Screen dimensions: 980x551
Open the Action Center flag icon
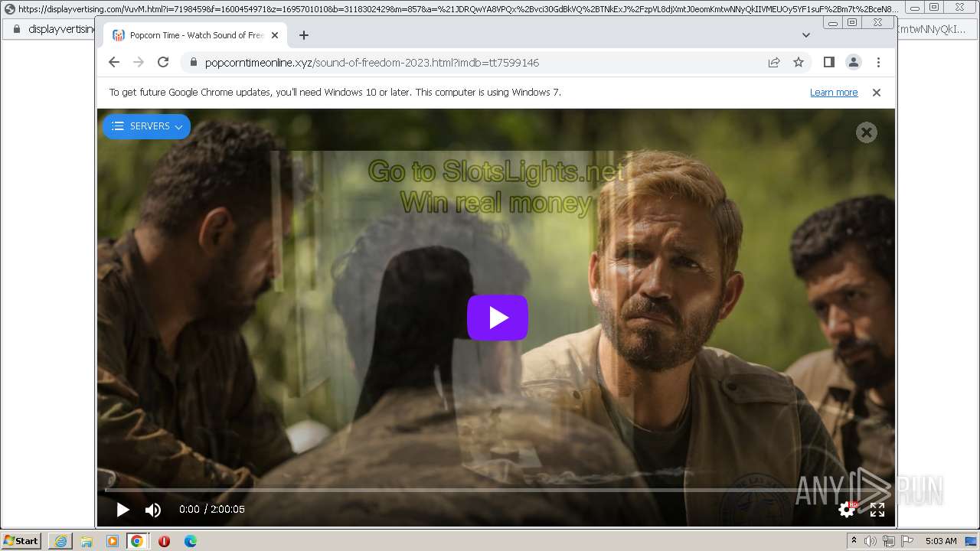pyautogui.click(x=907, y=541)
